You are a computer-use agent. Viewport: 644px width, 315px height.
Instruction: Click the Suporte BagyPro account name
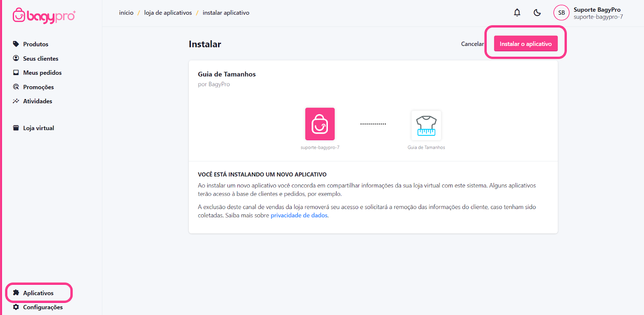tap(597, 9)
